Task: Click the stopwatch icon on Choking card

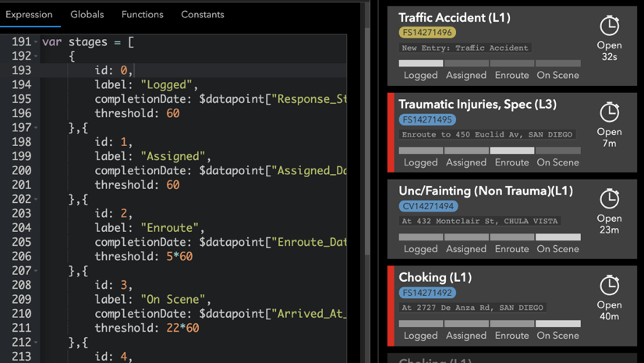Action: click(609, 286)
